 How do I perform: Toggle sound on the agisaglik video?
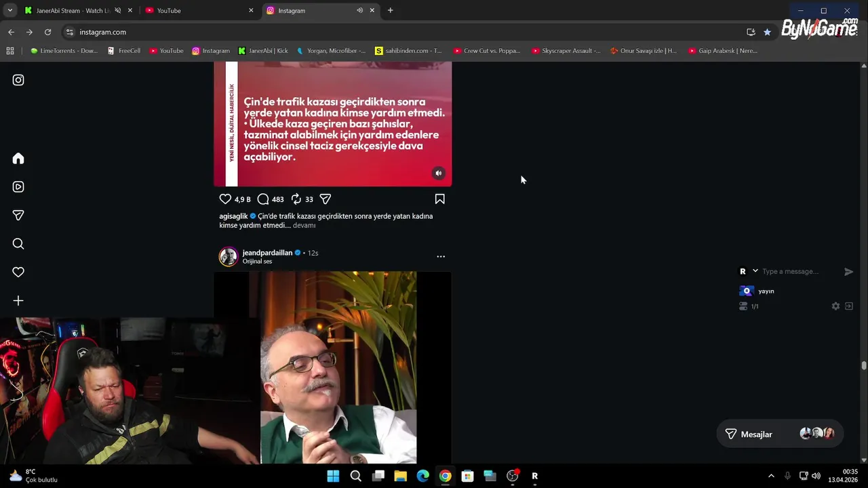coord(439,174)
